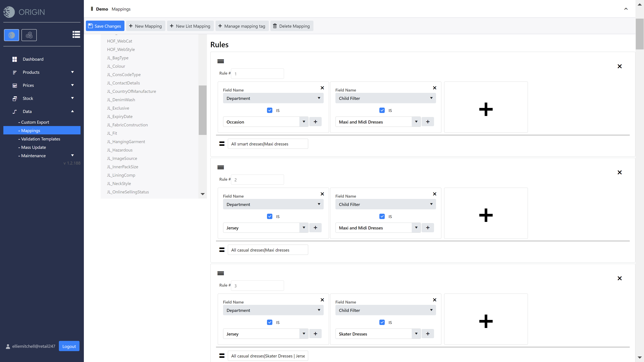Click the Logout button
644x362 pixels.
[69, 346]
